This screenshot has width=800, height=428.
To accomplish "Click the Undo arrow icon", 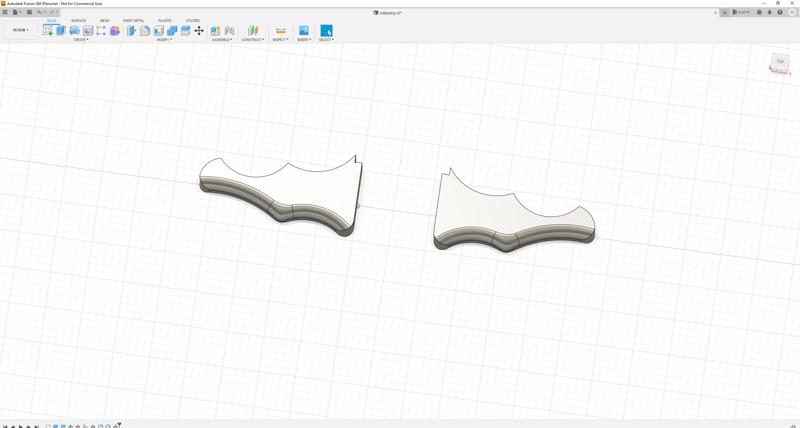I will 40,12.
